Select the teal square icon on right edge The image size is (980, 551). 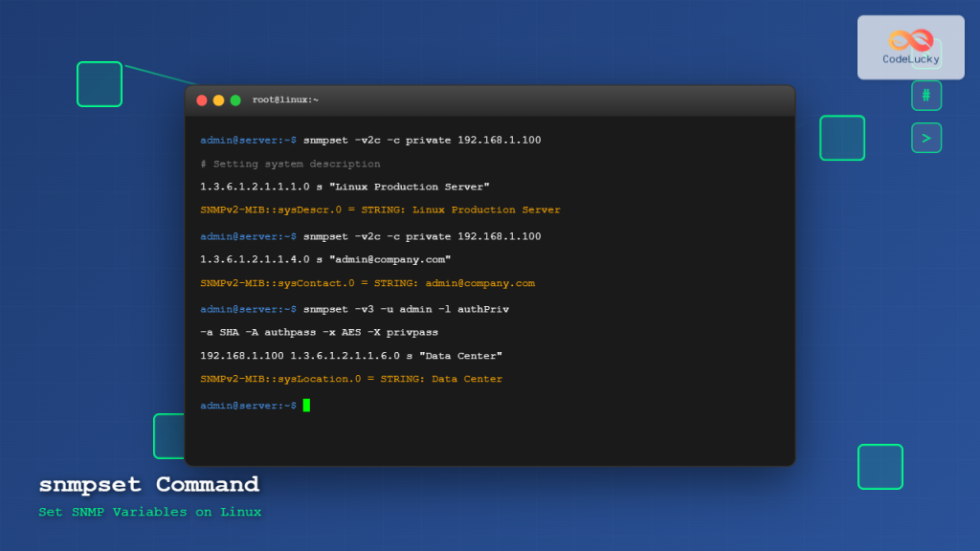841,138
